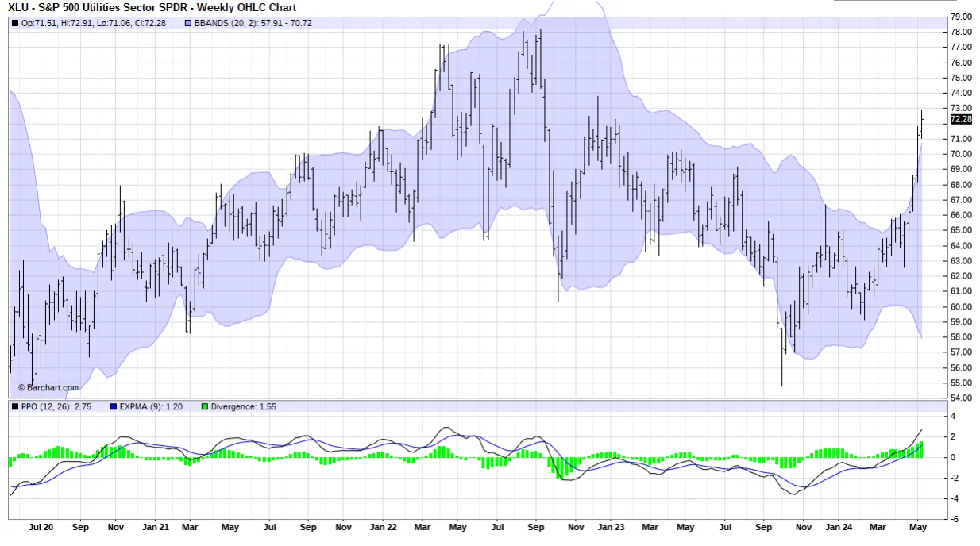980x546 pixels.
Task: Click the 58.00 price axis label
Action: [x=961, y=337]
